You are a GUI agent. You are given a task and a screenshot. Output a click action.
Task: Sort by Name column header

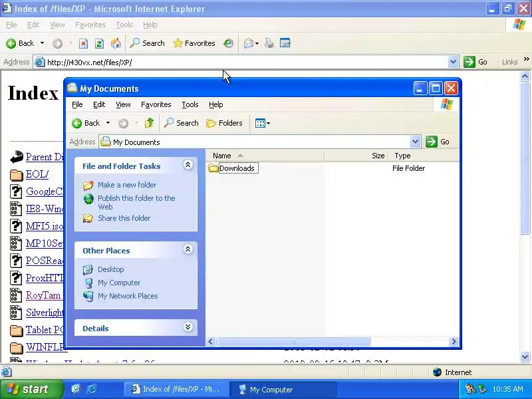coord(265,156)
